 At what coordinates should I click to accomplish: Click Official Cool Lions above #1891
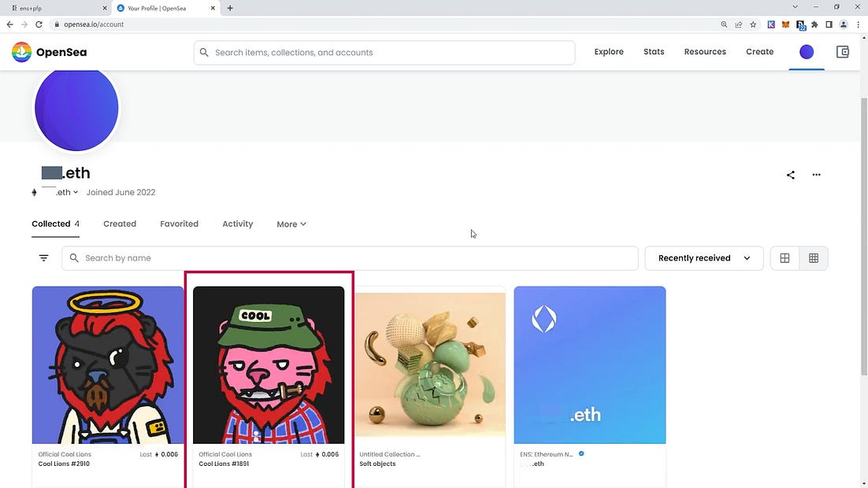tap(225, 454)
